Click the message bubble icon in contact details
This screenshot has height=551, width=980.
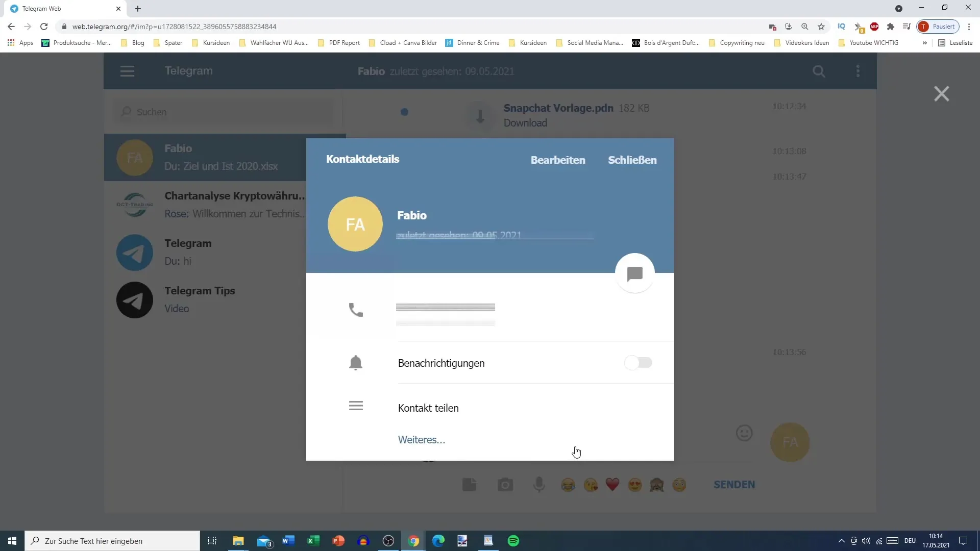click(634, 273)
